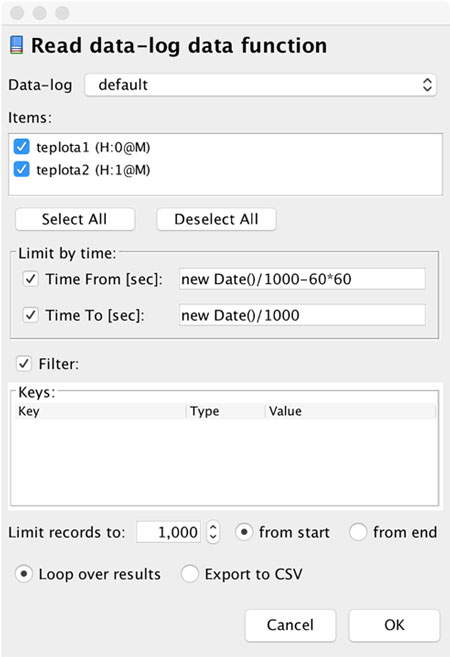
Task: Click the Deselect All button
Action: click(x=216, y=219)
